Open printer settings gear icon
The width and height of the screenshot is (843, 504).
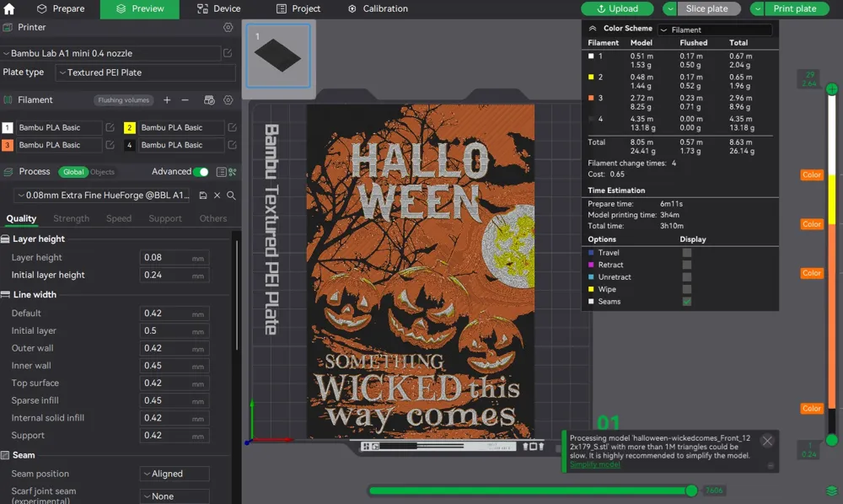228,28
